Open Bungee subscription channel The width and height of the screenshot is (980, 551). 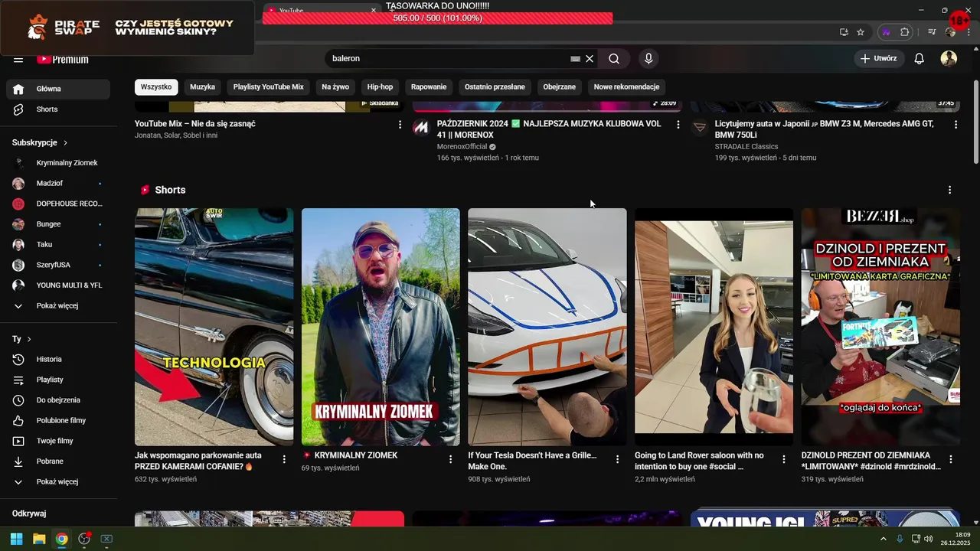coord(58,224)
